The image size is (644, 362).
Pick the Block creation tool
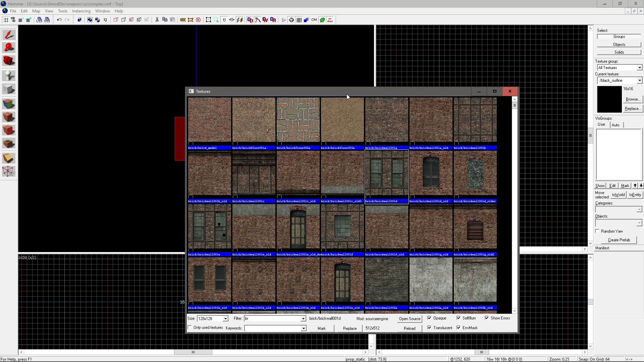tap(9, 89)
